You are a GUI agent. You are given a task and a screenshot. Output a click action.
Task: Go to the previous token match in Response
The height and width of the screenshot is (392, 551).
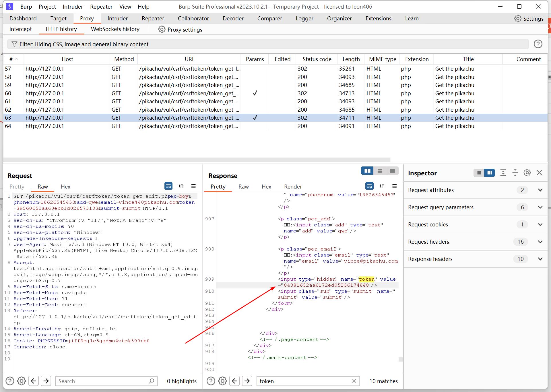(234, 381)
